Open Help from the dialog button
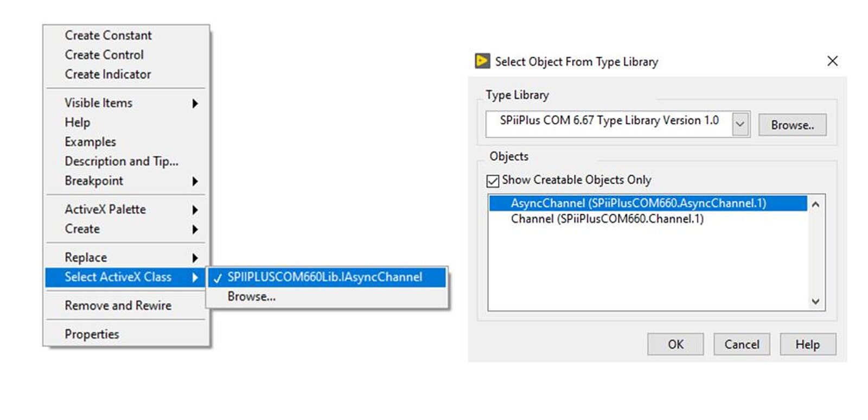868x420 pixels. point(808,344)
